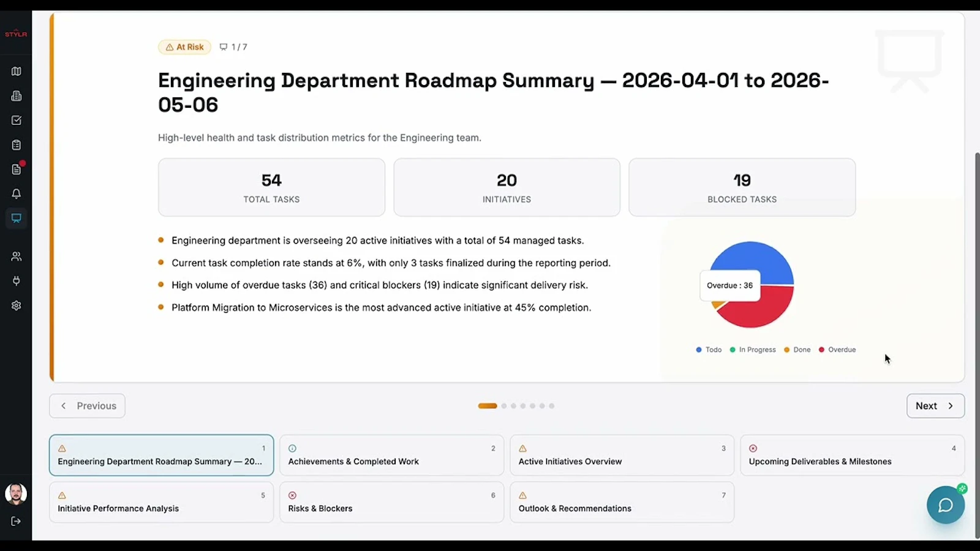The image size is (980, 551).
Task: Click the At Risk status badge
Action: [184, 47]
